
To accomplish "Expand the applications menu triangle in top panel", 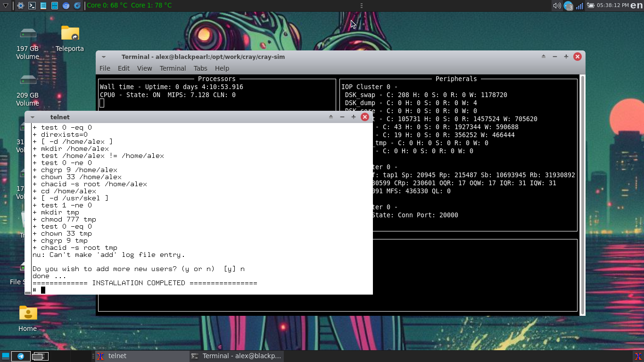I will 6,6.
